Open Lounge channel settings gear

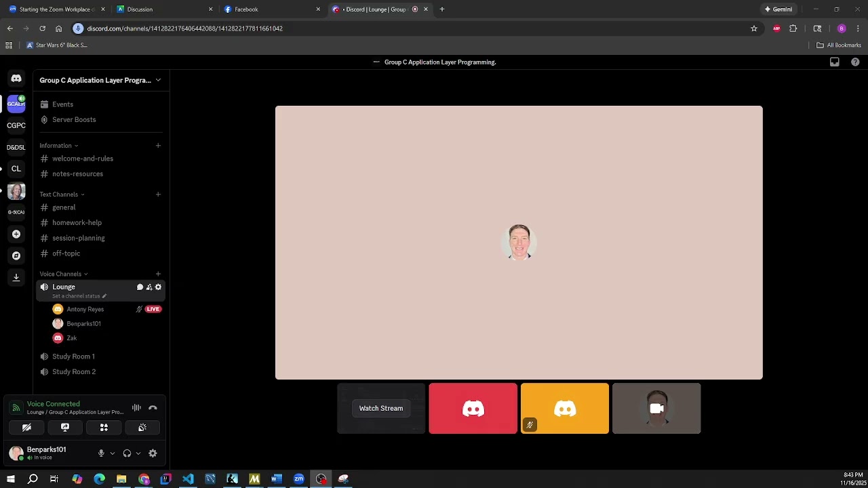tap(158, 287)
